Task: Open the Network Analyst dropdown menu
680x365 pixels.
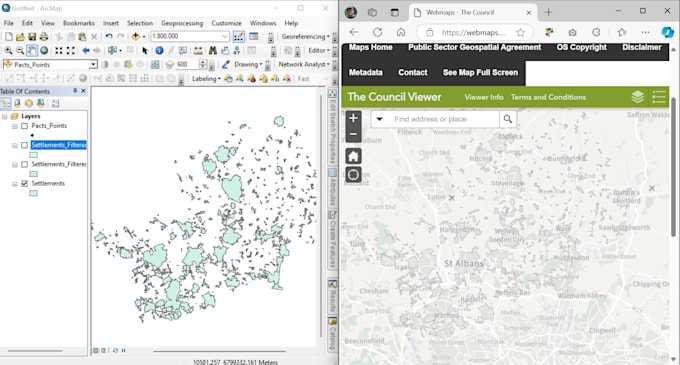Action: point(304,64)
